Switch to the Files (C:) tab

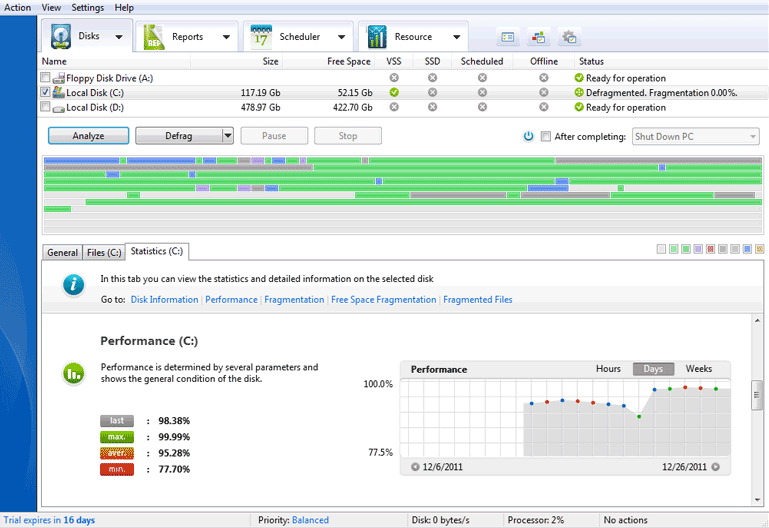point(104,252)
